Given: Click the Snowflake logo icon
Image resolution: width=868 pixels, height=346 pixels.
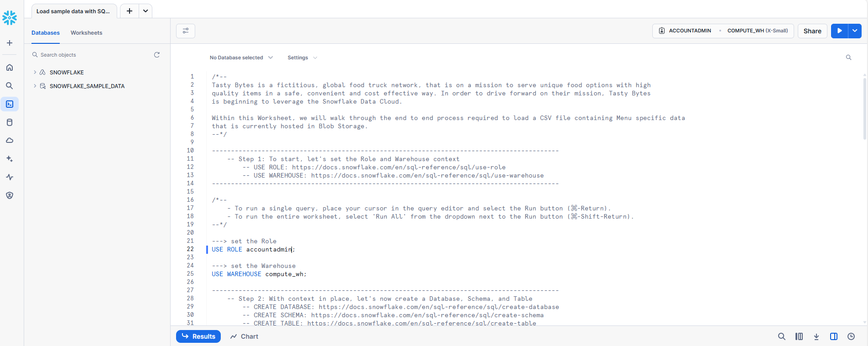Looking at the screenshot, I should [x=10, y=18].
